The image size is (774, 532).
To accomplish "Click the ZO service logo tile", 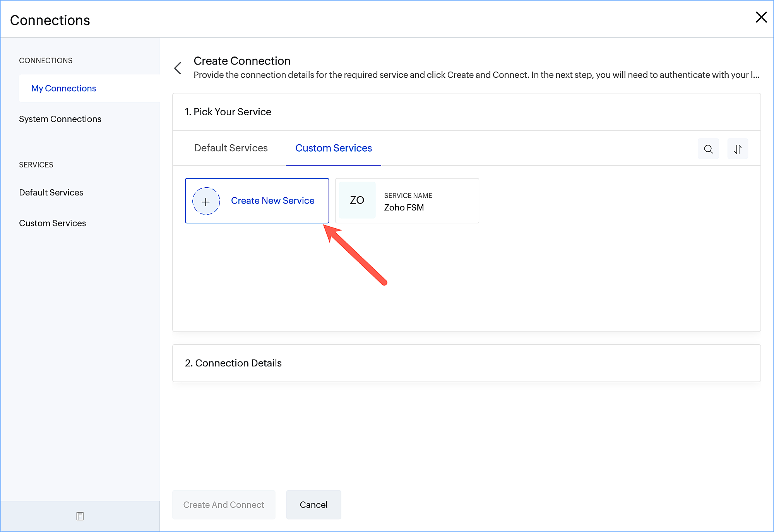I will [x=357, y=200].
